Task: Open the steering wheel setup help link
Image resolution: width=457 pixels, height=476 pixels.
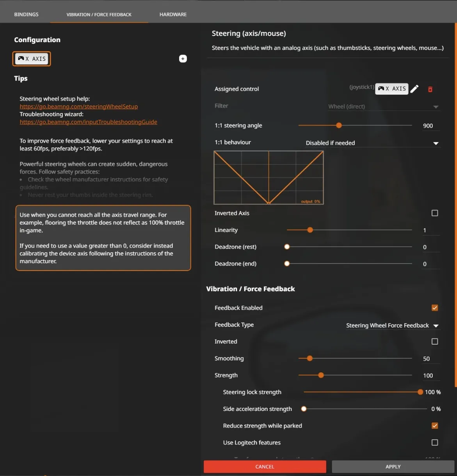Action: pos(79,106)
